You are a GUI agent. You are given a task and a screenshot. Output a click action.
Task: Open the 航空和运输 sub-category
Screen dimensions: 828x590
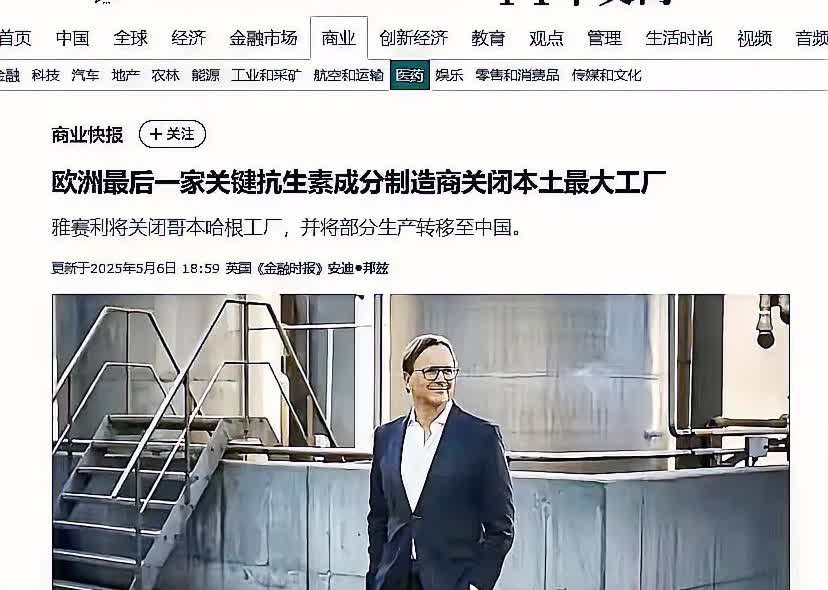coord(348,75)
